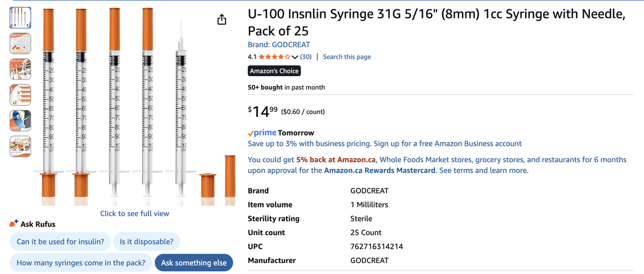Select the fourth product thumbnail
Screen dimensions: 644x274
click(x=20, y=95)
